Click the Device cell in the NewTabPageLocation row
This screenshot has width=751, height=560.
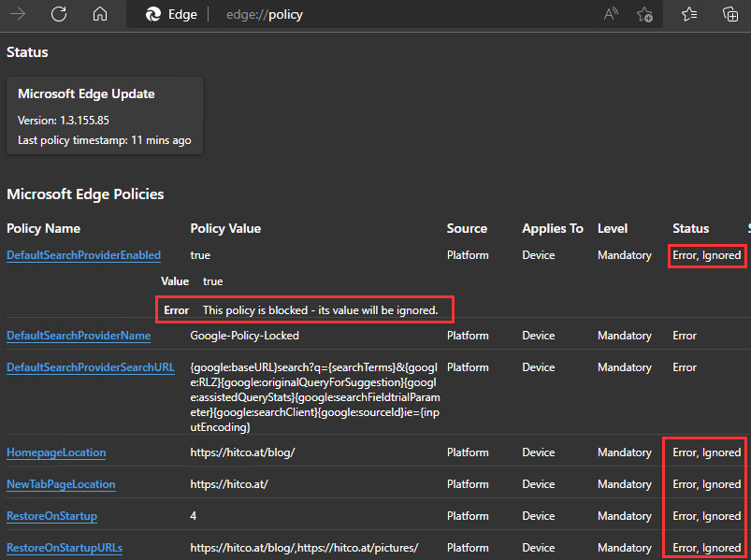pyautogui.click(x=539, y=484)
